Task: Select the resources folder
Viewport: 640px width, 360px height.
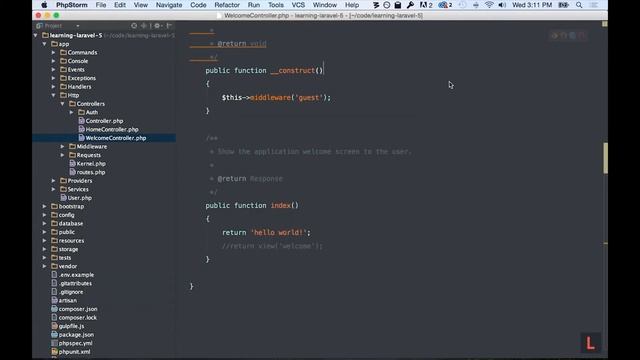Action: 67,241
